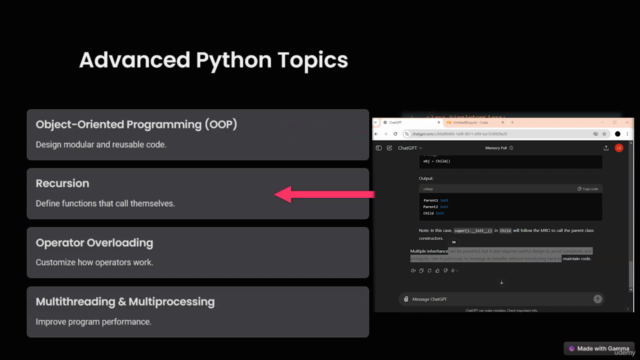Click 'Define functions that call themselves.' text
This screenshot has width=640, height=360.
click(105, 204)
